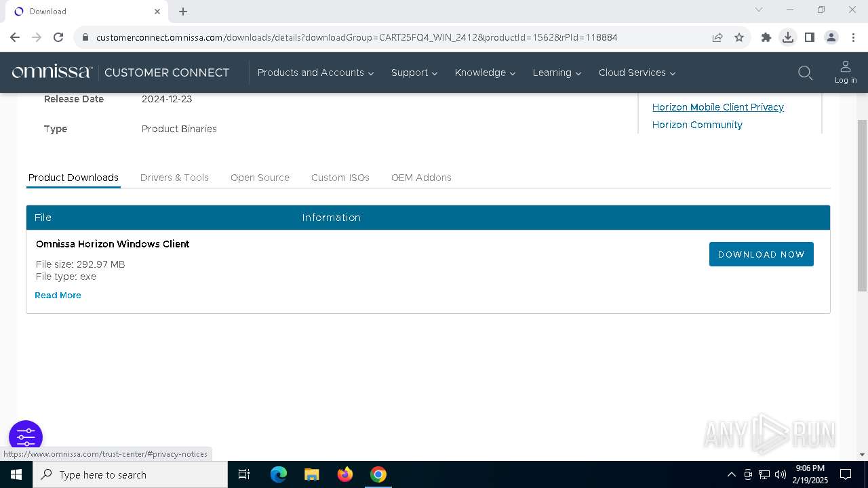Expand the Products and Accounts menu
The height and width of the screenshot is (488, 868).
coord(315,73)
